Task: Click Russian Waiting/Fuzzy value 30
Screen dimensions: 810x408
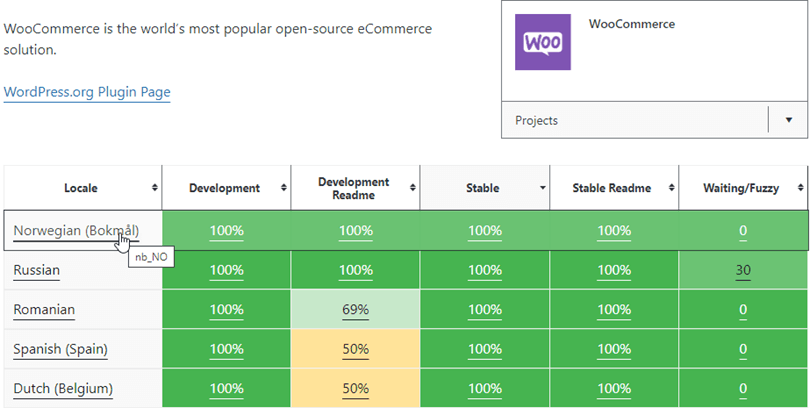Action: point(743,271)
